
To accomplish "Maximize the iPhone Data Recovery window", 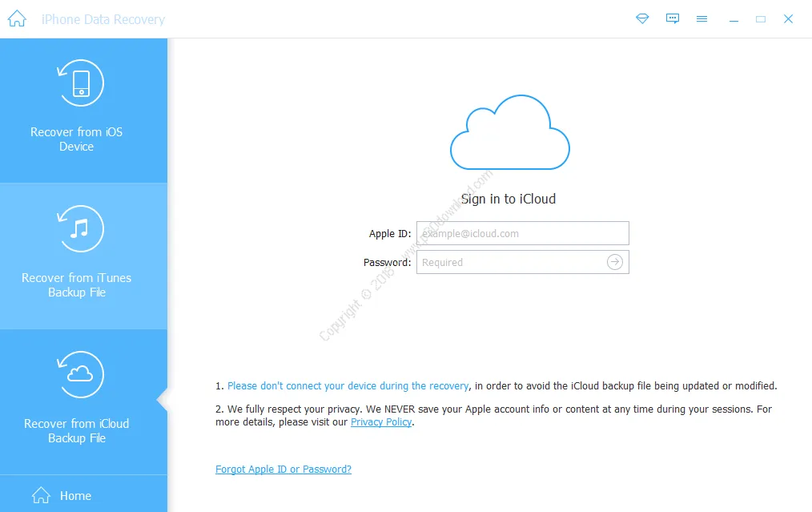I will tap(761, 19).
